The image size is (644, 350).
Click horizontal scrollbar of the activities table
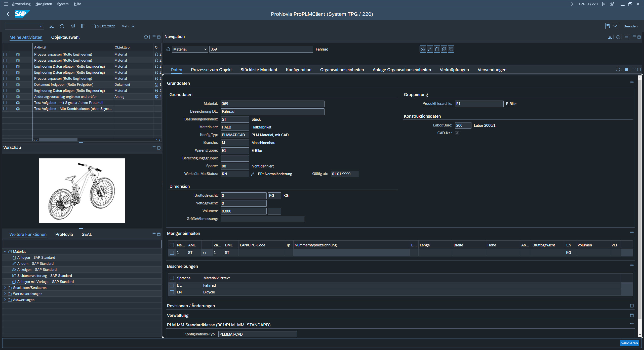point(58,140)
